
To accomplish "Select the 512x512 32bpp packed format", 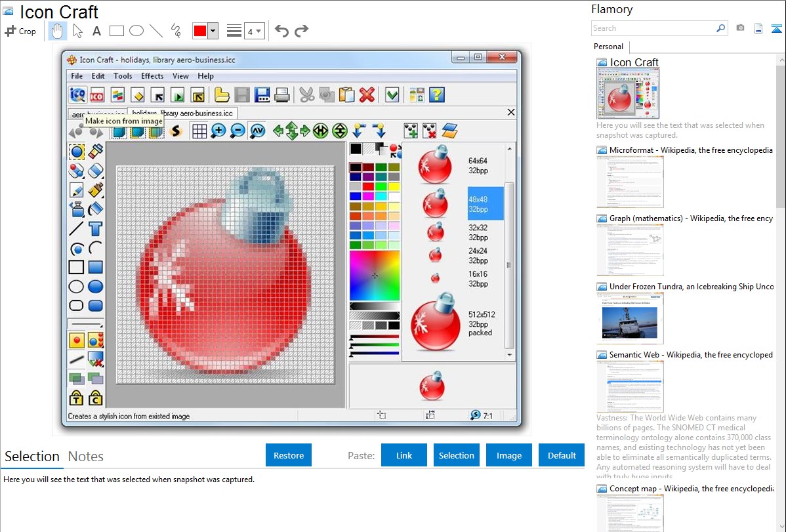I will (x=482, y=323).
